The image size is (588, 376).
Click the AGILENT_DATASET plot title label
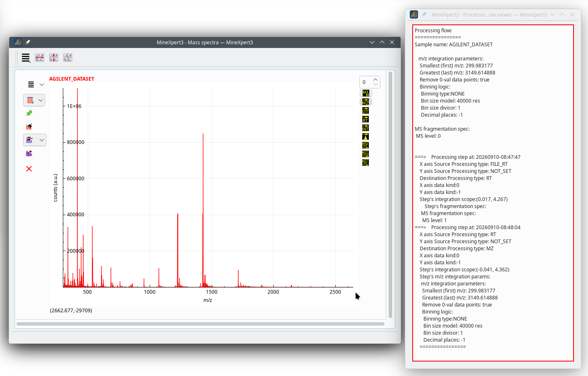[x=72, y=79]
